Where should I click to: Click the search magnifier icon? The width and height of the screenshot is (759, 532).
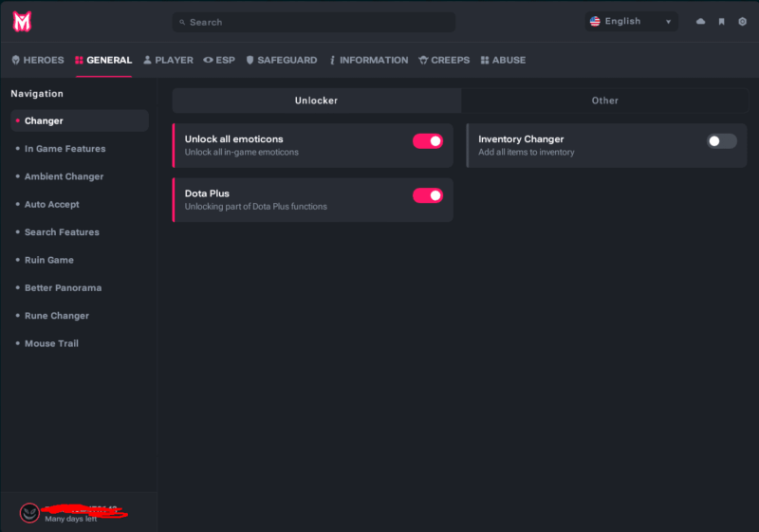[x=182, y=22]
